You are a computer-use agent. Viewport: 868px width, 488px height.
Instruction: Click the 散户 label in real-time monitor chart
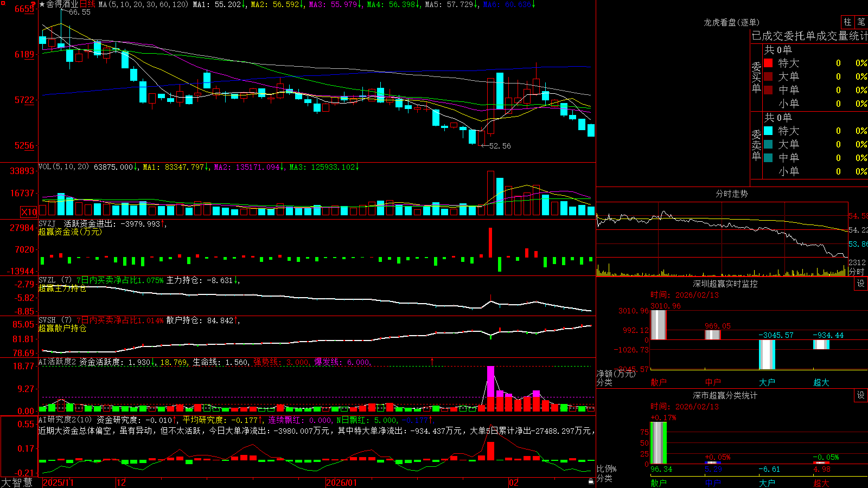pos(659,382)
